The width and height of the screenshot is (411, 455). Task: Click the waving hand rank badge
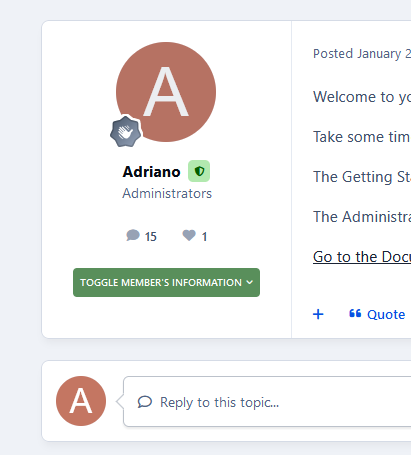click(x=126, y=132)
